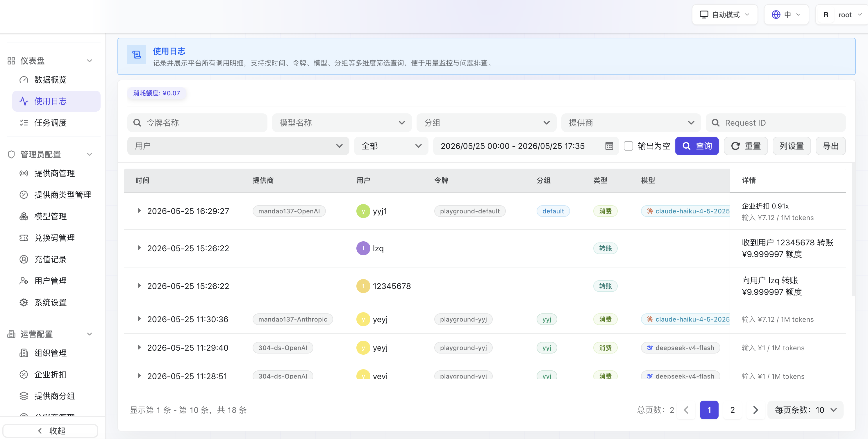Expand the 16:29:27 log row
868x439 pixels.
pyautogui.click(x=139, y=211)
